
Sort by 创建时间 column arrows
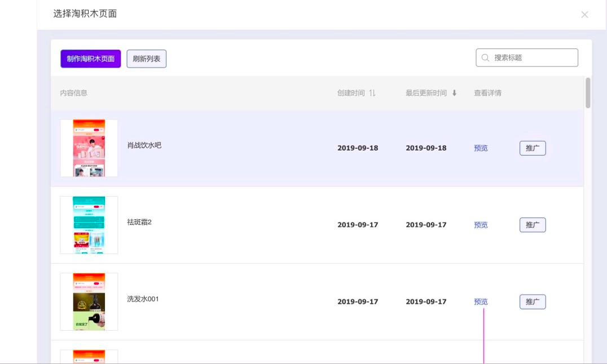coord(372,93)
